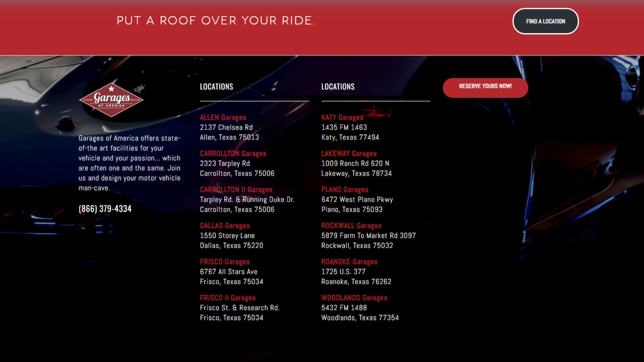The width and height of the screenshot is (644, 362).
Task: Open the PLANO Garages link
Action: pos(344,190)
